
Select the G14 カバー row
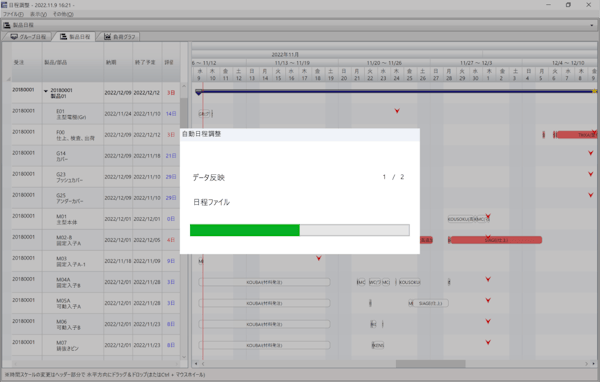click(x=96, y=156)
